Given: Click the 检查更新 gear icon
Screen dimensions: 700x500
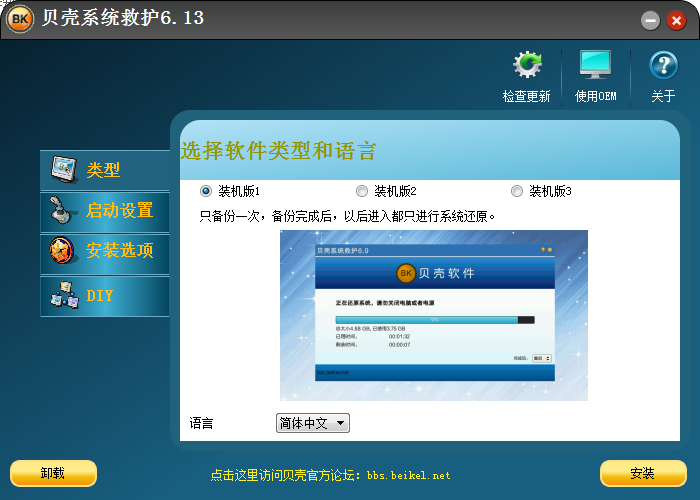Looking at the screenshot, I should tap(527, 66).
